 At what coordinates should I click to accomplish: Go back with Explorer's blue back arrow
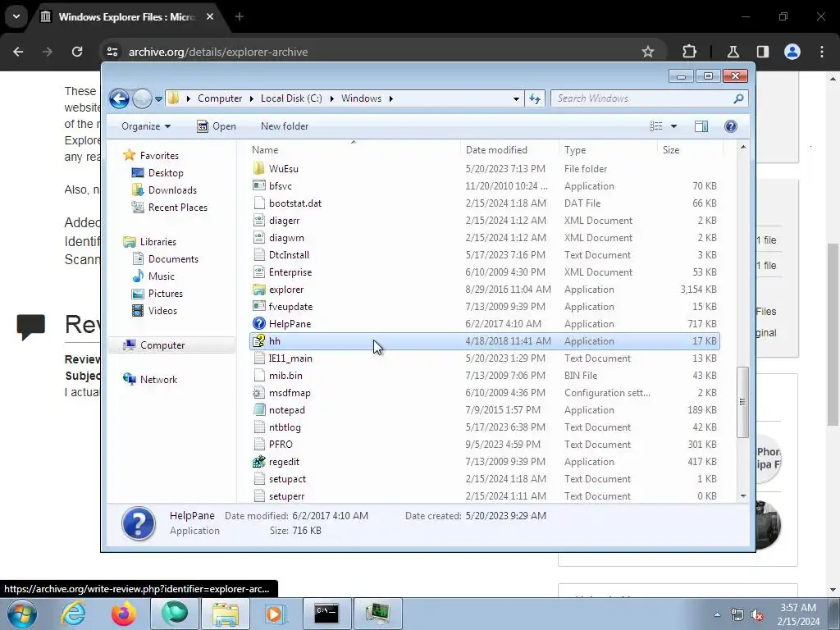click(119, 98)
